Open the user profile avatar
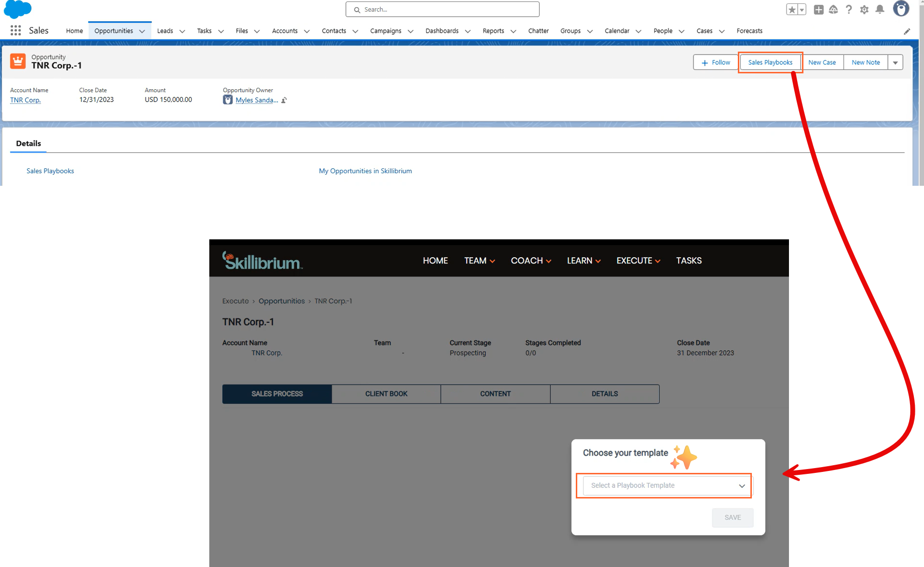This screenshot has width=924, height=567. pyautogui.click(x=901, y=9)
